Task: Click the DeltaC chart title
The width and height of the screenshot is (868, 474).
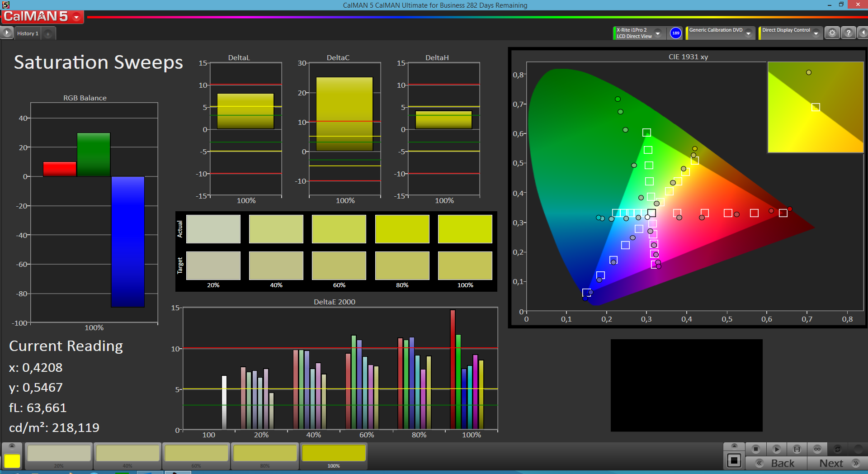Action: [338, 57]
